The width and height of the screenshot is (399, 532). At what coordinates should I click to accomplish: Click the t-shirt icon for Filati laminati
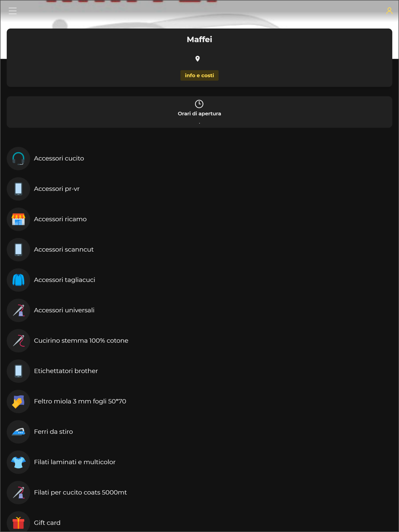coord(18,462)
